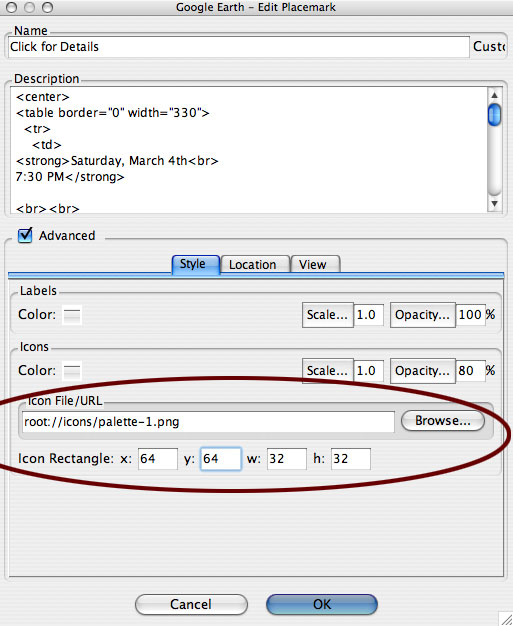This screenshot has height=626, width=513.
Task: Open the View tab
Action: (x=315, y=265)
